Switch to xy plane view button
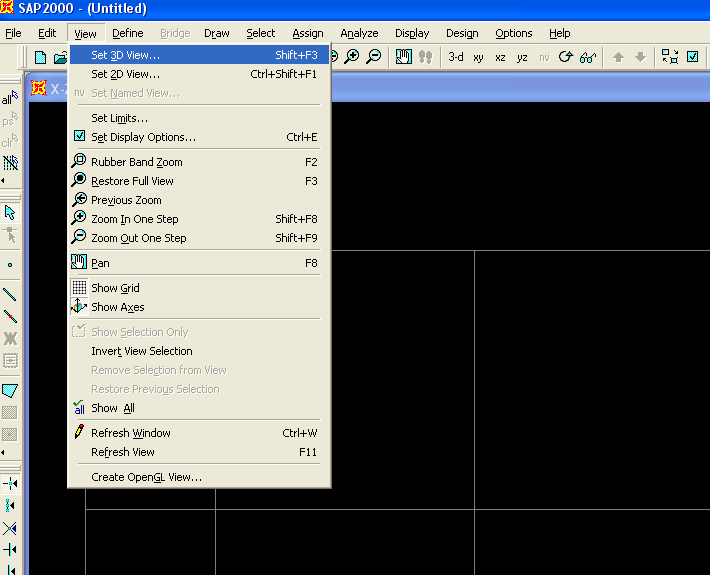 click(x=478, y=58)
